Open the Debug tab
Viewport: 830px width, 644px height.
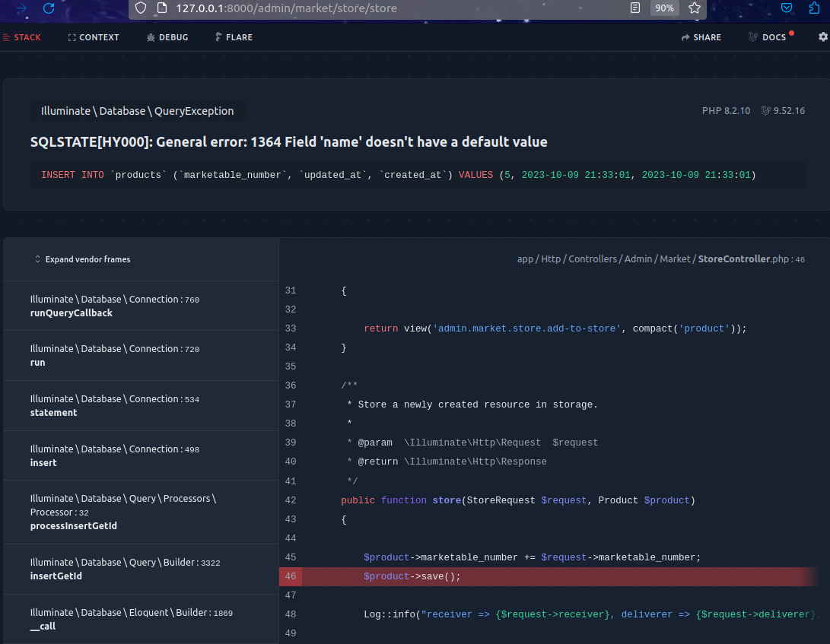[167, 37]
